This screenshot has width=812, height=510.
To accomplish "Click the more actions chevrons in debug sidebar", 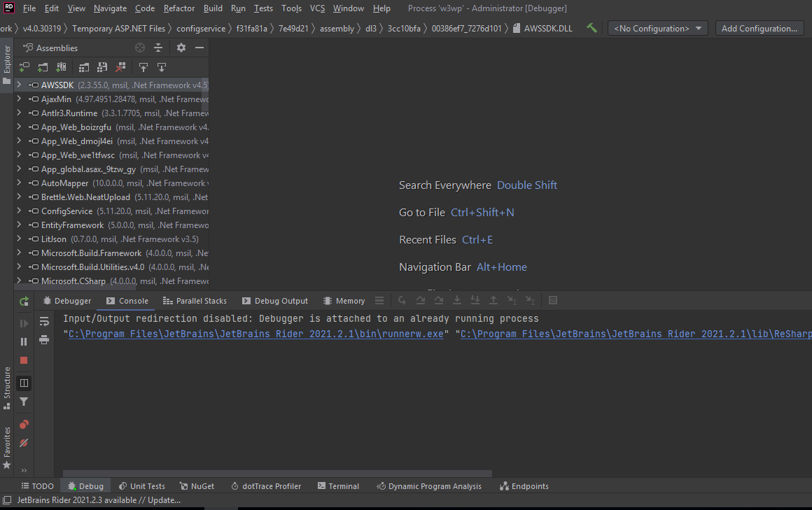I will pos(24,471).
